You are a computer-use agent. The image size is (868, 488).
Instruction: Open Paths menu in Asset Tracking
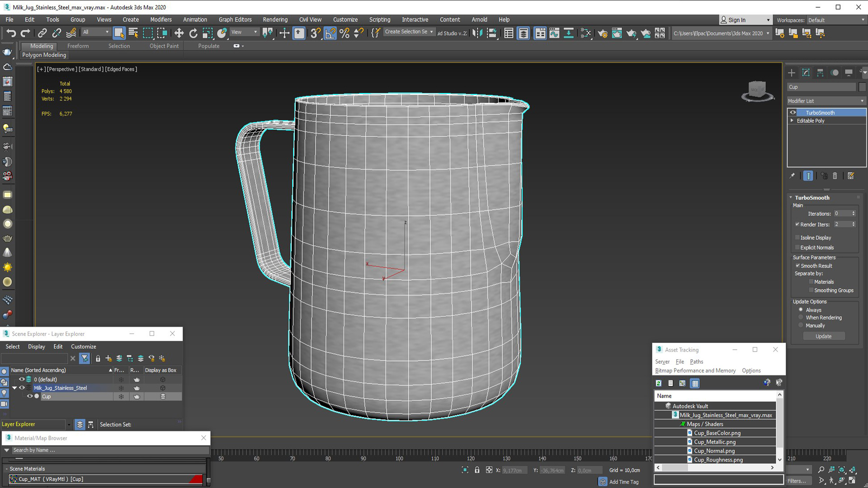696,361
